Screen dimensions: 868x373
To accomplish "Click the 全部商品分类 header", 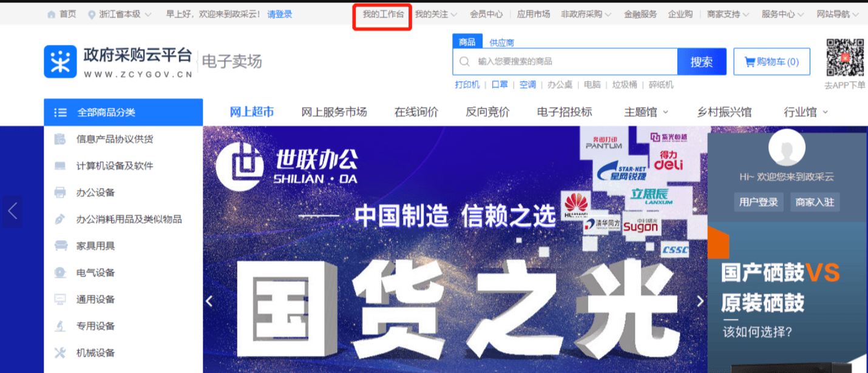I will coord(123,112).
